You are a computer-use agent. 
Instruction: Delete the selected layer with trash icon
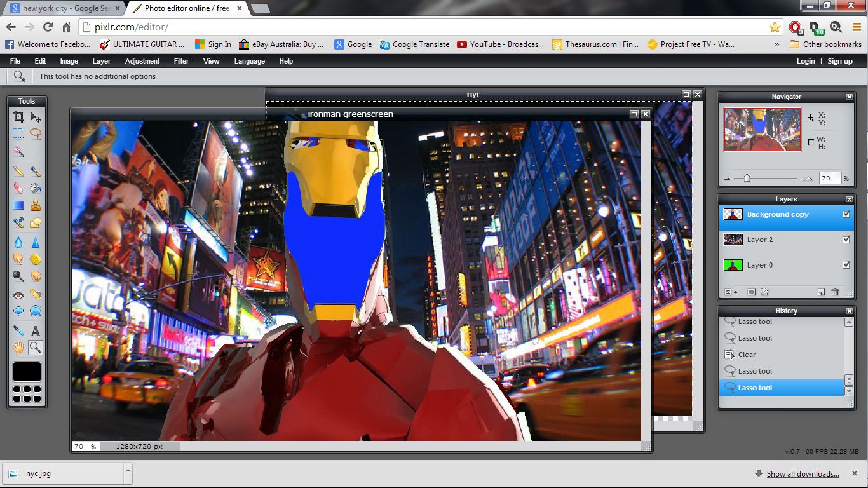tap(836, 292)
